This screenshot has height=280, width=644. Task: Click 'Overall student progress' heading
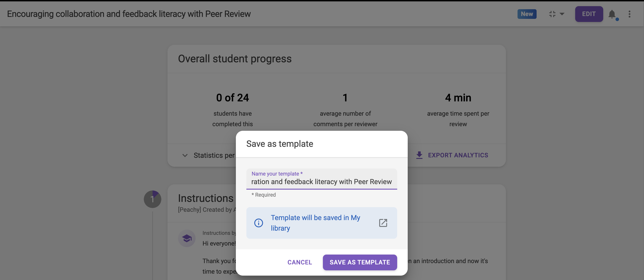pos(235,59)
